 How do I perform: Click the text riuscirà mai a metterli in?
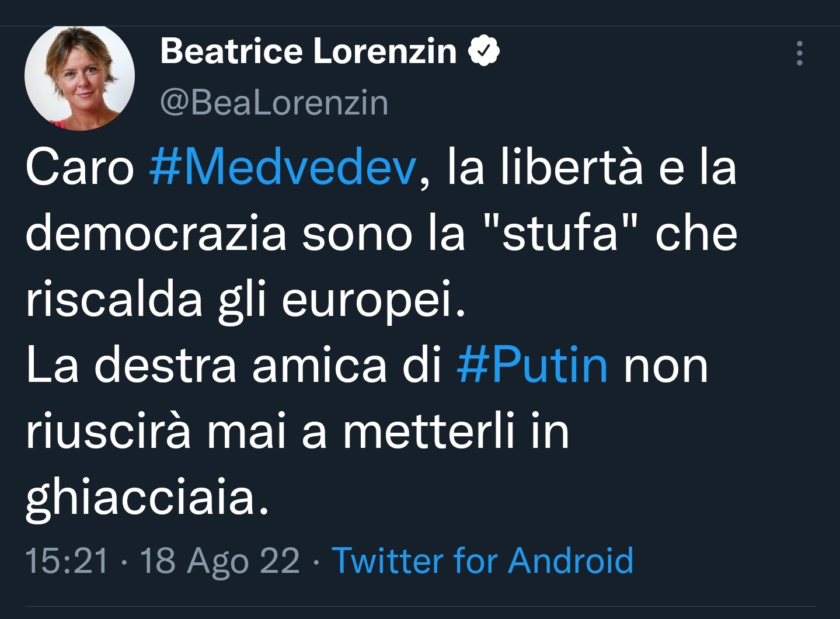click(297, 432)
